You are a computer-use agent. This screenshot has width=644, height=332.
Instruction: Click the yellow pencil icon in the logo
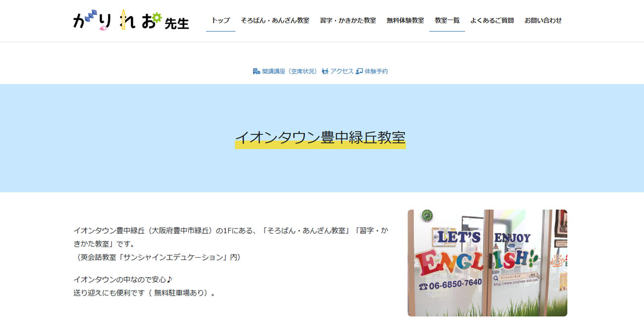click(x=123, y=20)
